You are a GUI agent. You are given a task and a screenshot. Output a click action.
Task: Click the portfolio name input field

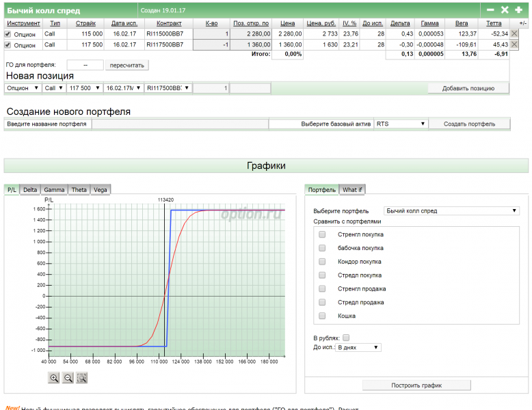click(180, 124)
